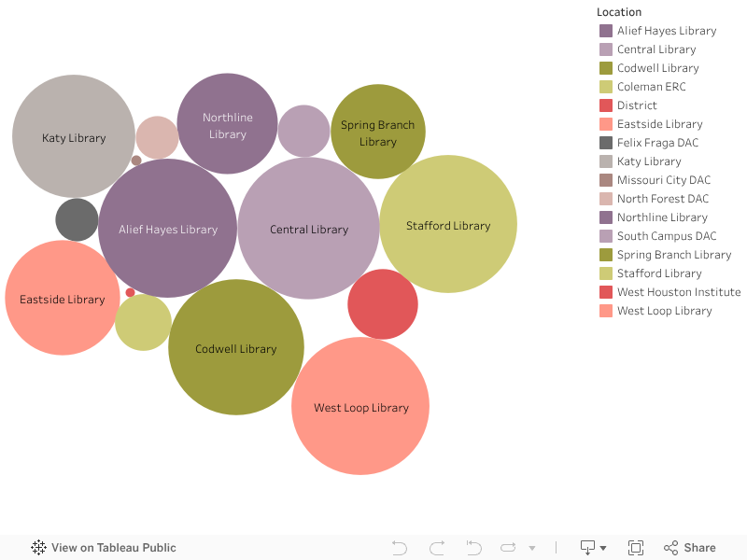Select tiny brown Missouri City DAC bubble
747x560 pixels.
(x=136, y=161)
